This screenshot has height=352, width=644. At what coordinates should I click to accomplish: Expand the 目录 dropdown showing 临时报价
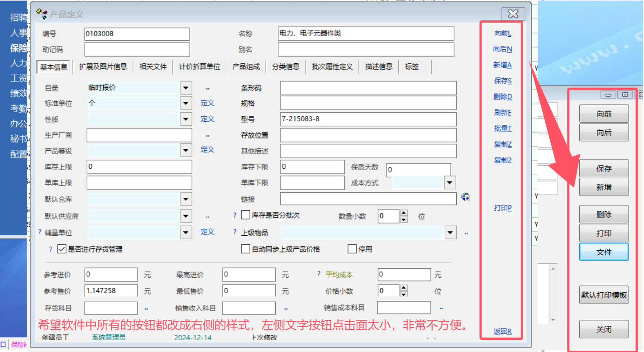click(x=186, y=88)
